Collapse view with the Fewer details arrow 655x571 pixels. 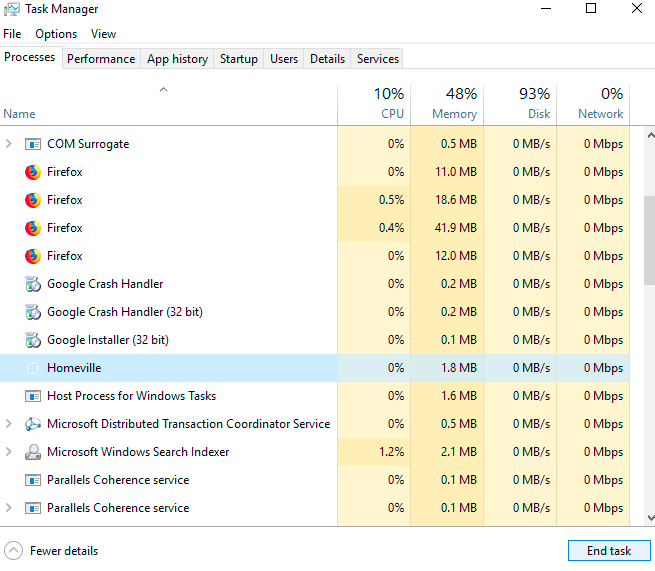(13, 551)
